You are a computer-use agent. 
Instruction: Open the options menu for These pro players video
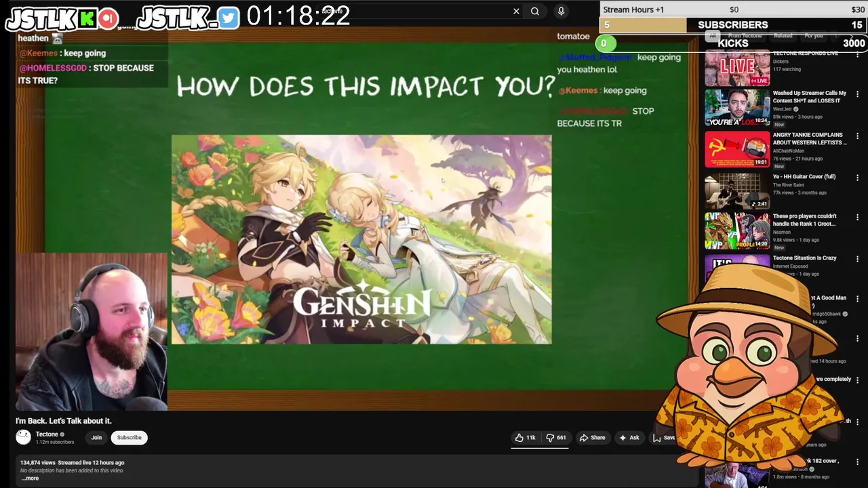pos(857,218)
